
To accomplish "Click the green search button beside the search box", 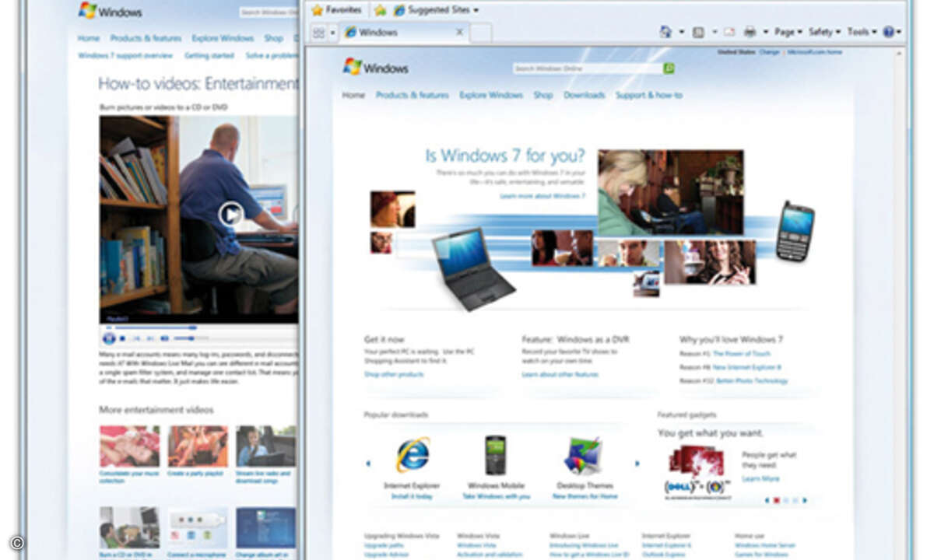I will click(x=669, y=68).
